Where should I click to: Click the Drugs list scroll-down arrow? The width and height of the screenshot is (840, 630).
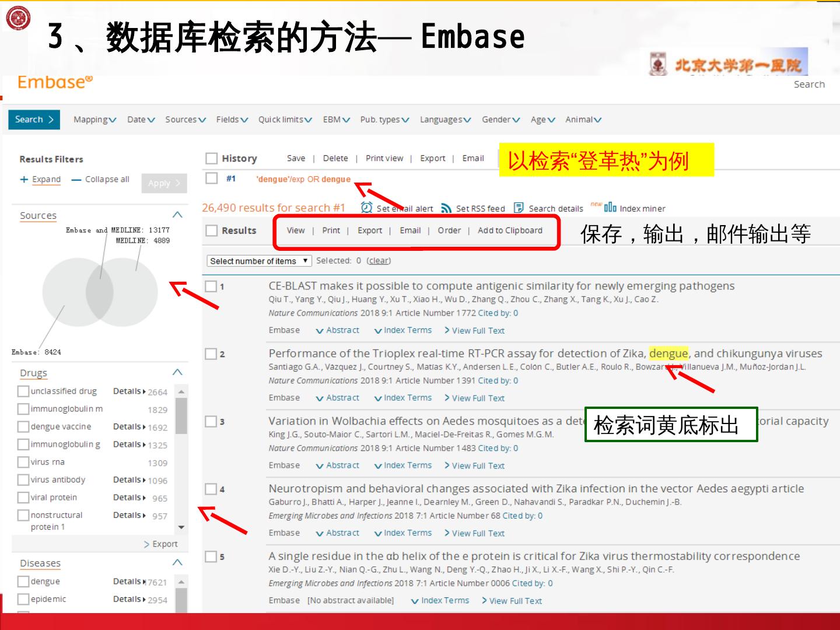181,527
